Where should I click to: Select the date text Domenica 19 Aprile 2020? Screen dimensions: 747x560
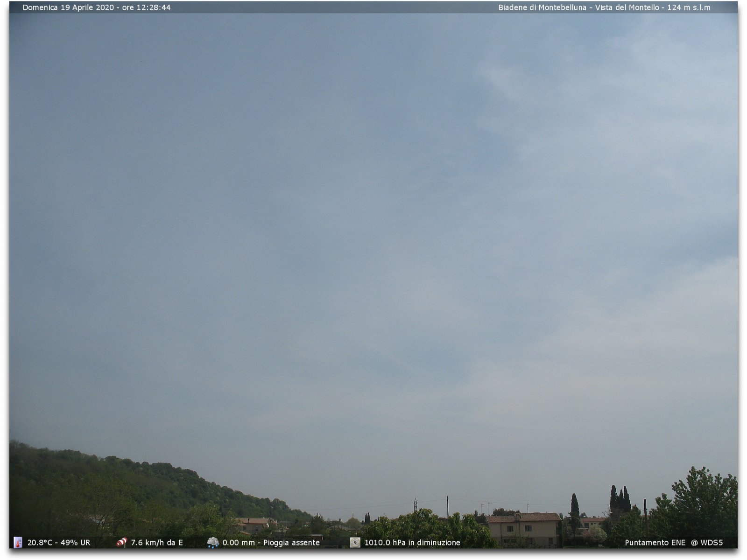click(68, 7)
